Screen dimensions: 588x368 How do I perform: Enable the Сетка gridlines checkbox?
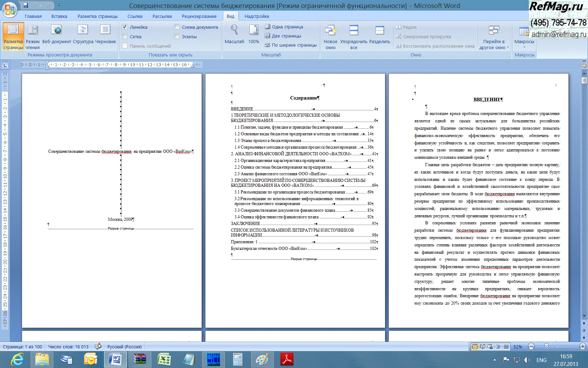tap(125, 36)
